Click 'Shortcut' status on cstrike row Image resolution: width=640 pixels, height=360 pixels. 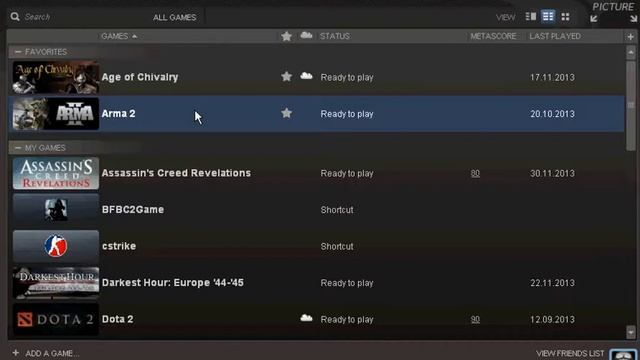(337, 247)
